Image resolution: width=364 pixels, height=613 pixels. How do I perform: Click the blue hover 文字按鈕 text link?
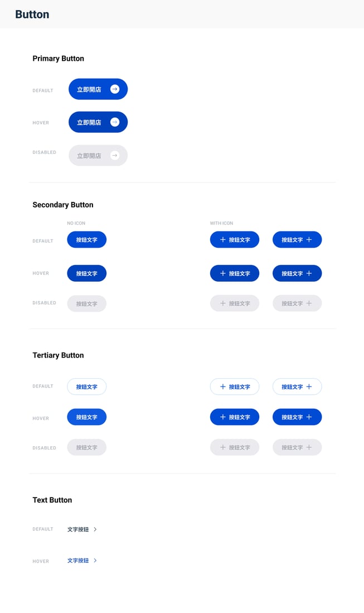click(78, 561)
